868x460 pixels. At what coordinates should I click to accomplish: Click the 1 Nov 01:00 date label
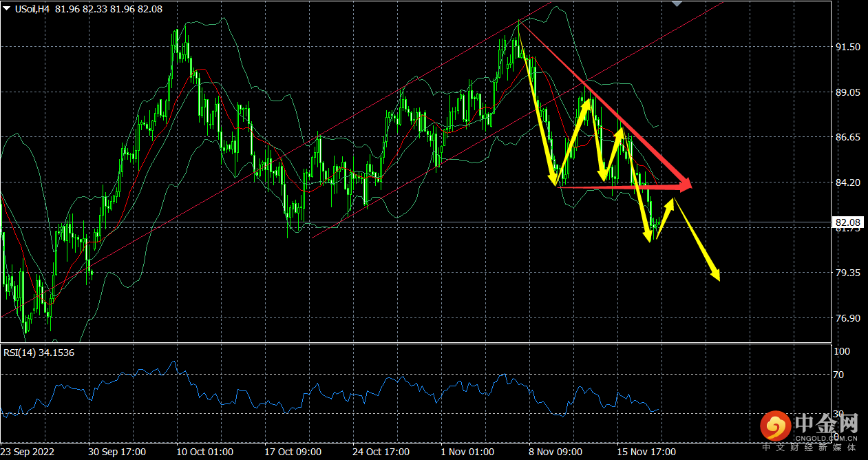(467, 452)
